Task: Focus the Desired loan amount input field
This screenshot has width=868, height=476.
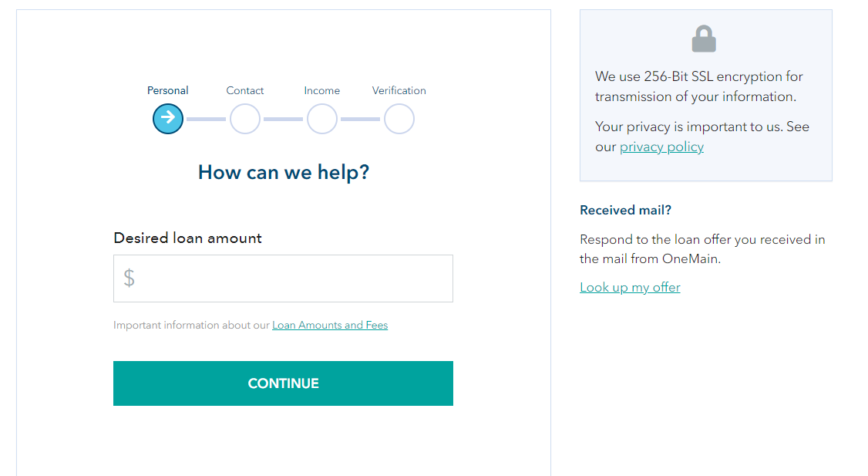Action: coord(283,279)
